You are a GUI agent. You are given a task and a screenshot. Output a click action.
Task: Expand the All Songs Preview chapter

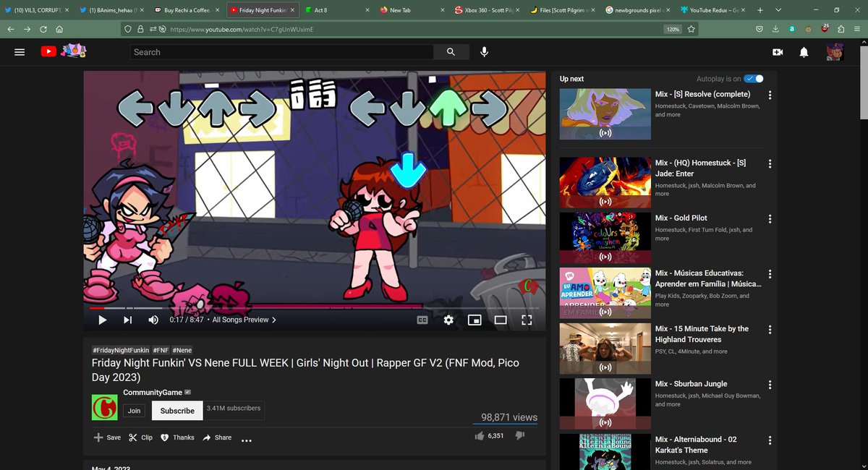(x=244, y=320)
